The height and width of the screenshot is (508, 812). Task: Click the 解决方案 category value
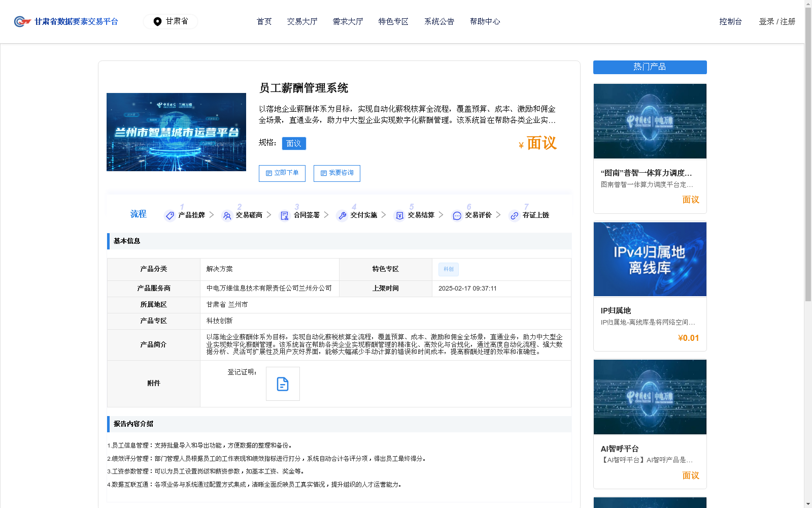tap(219, 269)
